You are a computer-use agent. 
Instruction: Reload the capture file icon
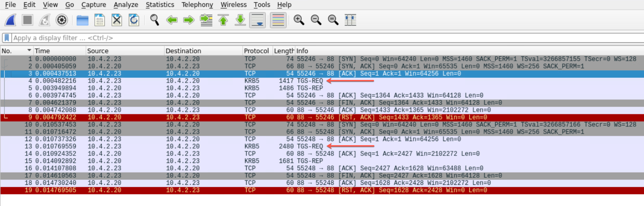pos(134,20)
